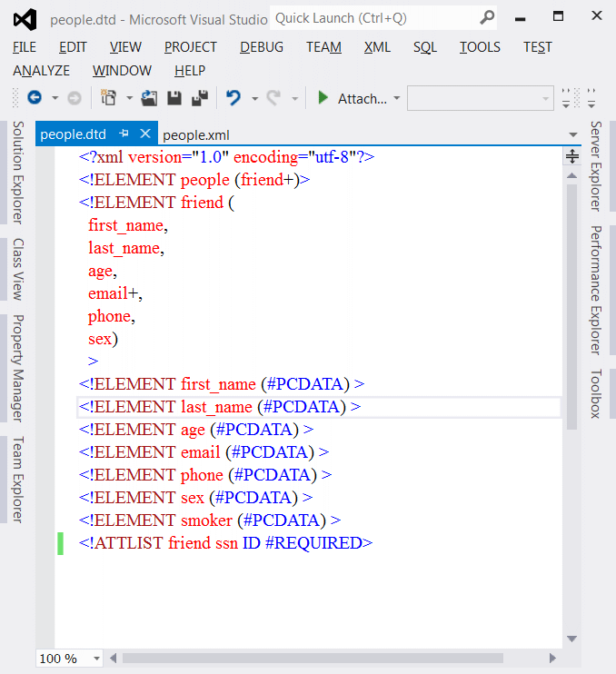Select the people.dtd tab

(x=73, y=134)
